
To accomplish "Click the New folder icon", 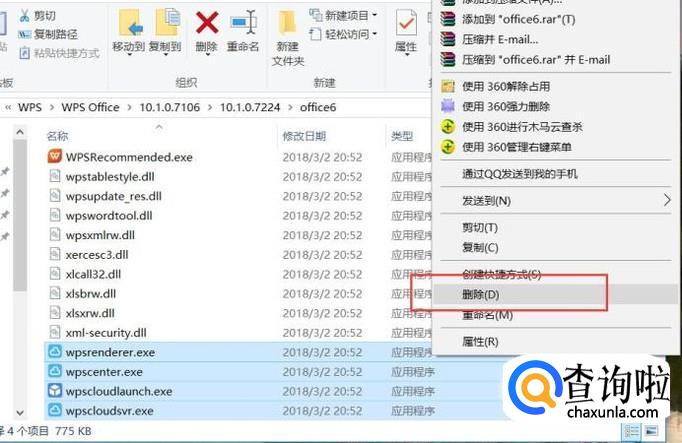I will [287, 23].
